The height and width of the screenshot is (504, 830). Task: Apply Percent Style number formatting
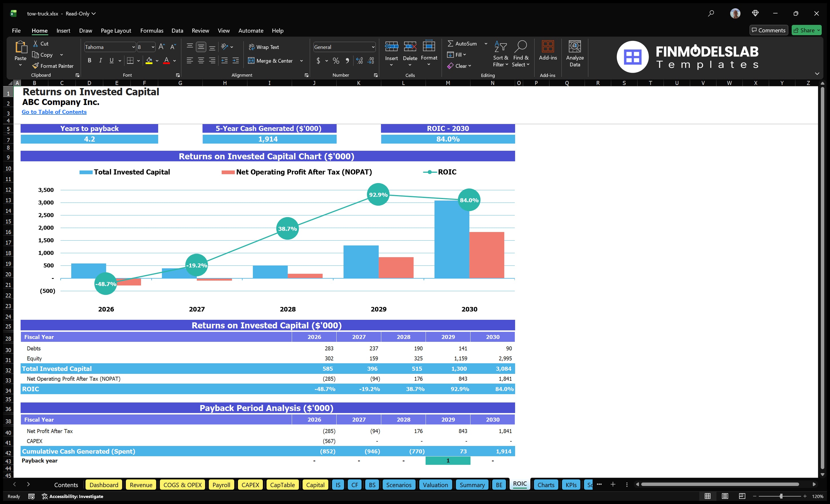[x=336, y=61]
